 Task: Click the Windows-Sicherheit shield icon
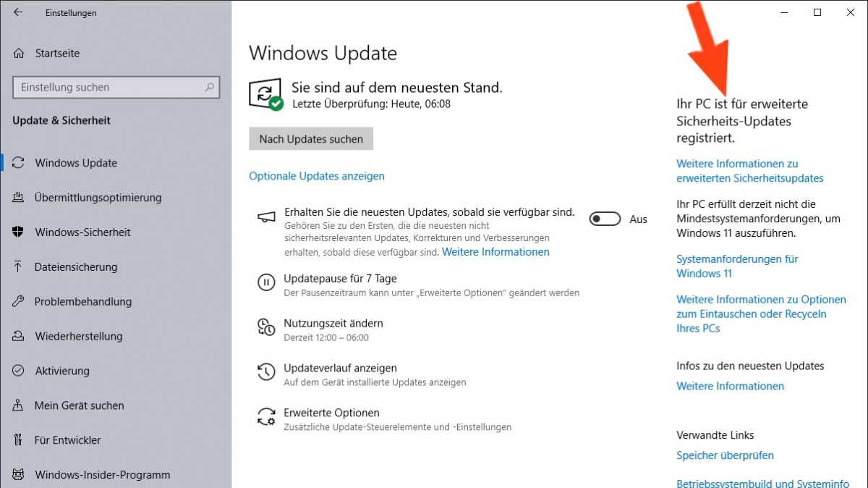19,232
